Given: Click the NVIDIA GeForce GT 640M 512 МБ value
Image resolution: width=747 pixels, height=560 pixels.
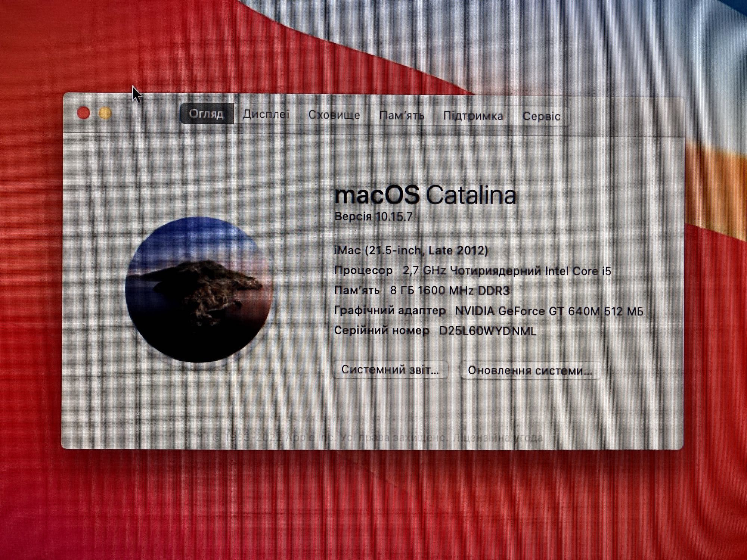Looking at the screenshot, I should [549, 311].
